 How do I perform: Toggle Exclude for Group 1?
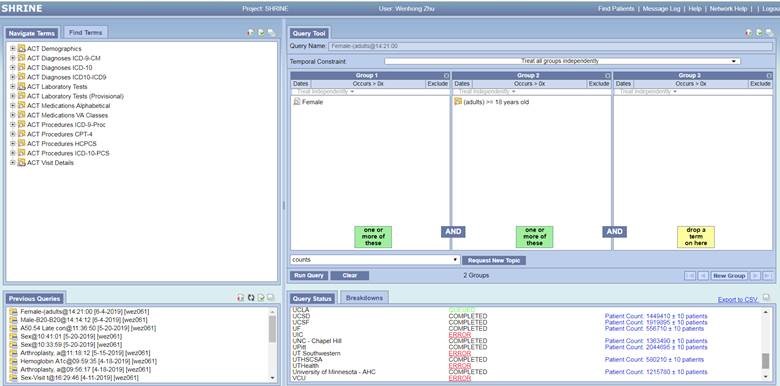[438, 84]
